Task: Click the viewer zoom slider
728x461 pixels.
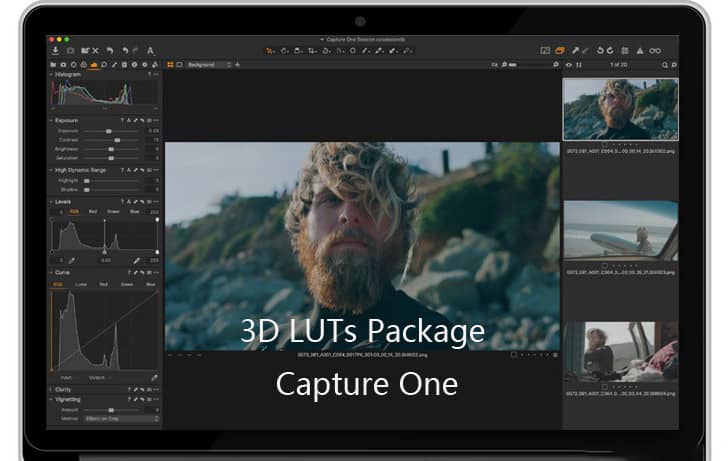Action: (x=529, y=65)
